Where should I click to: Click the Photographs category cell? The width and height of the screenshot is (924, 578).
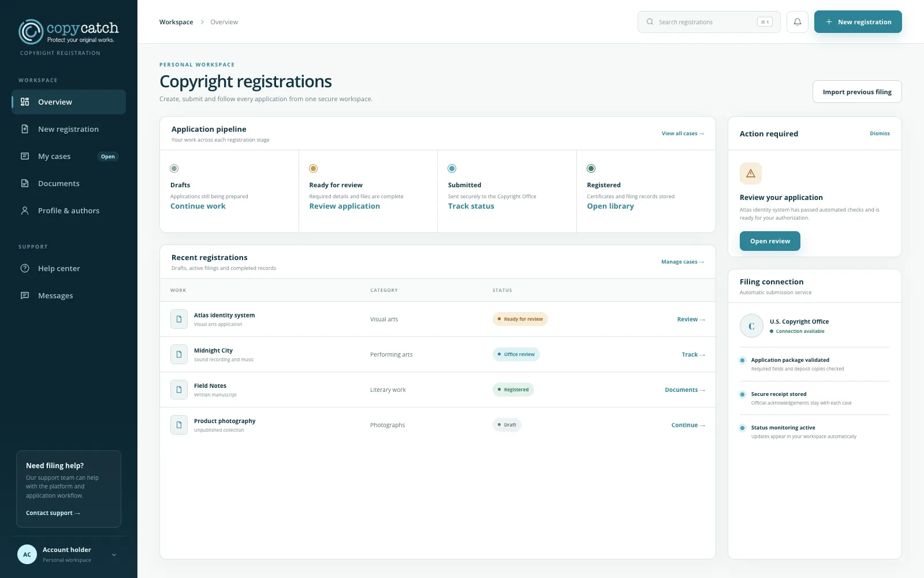tap(388, 425)
